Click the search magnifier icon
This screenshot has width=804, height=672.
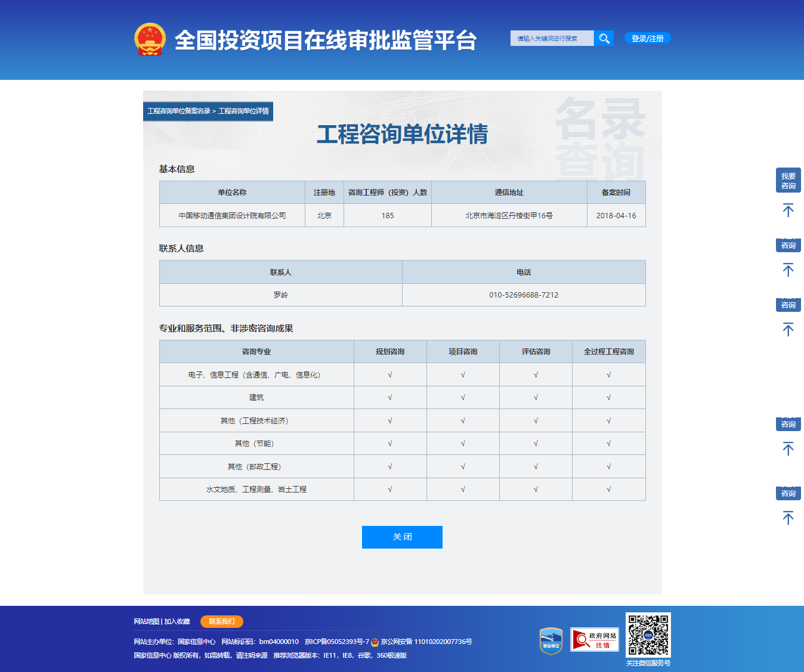(604, 38)
